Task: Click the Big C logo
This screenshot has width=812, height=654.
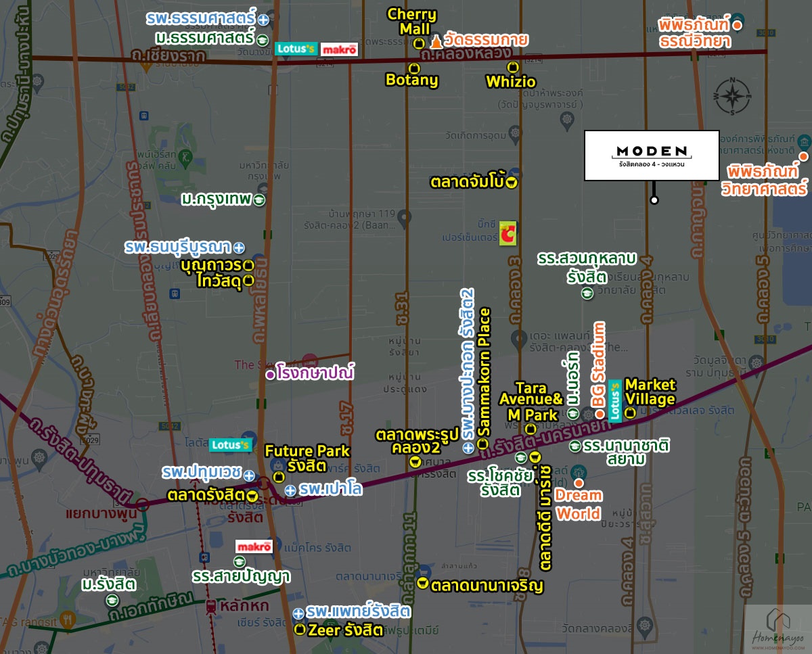Action: tap(507, 234)
